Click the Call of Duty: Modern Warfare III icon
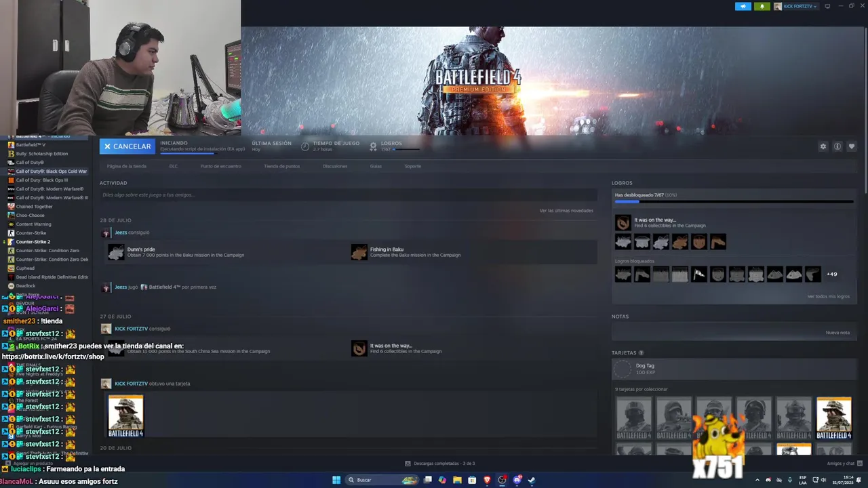 (x=11, y=198)
